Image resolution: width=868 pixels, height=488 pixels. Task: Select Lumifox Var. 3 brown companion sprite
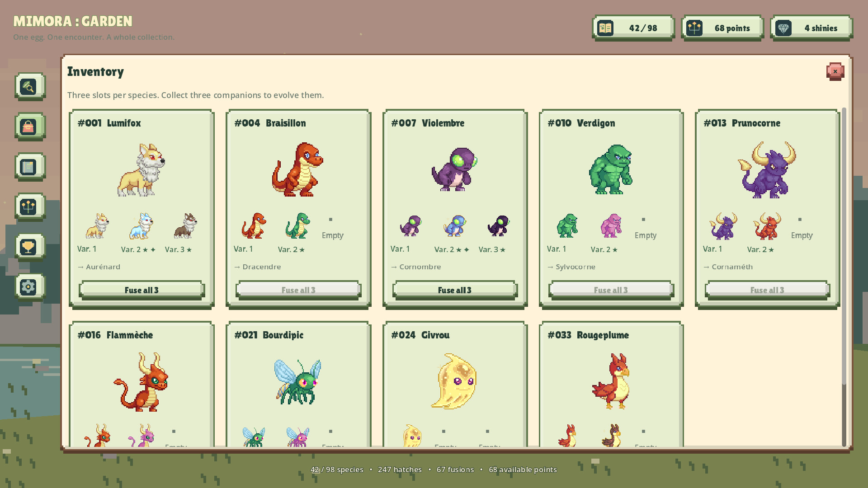click(x=185, y=226)
